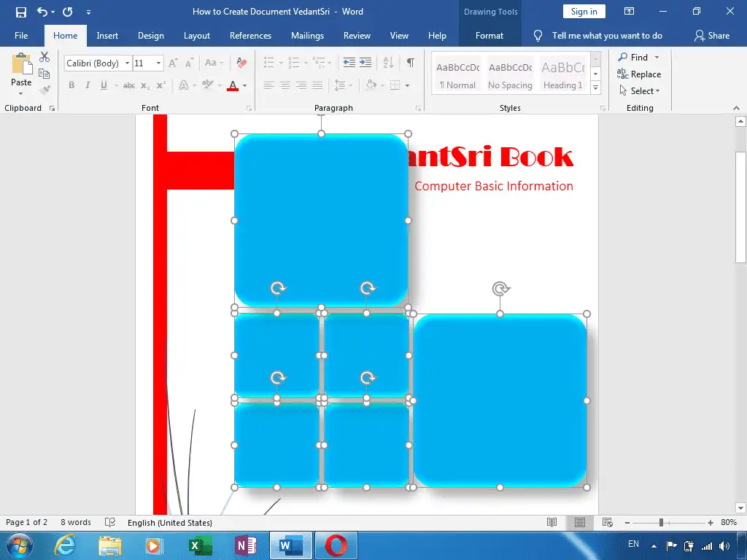Open the Drawing Tools Format tab

pos(489,36)
